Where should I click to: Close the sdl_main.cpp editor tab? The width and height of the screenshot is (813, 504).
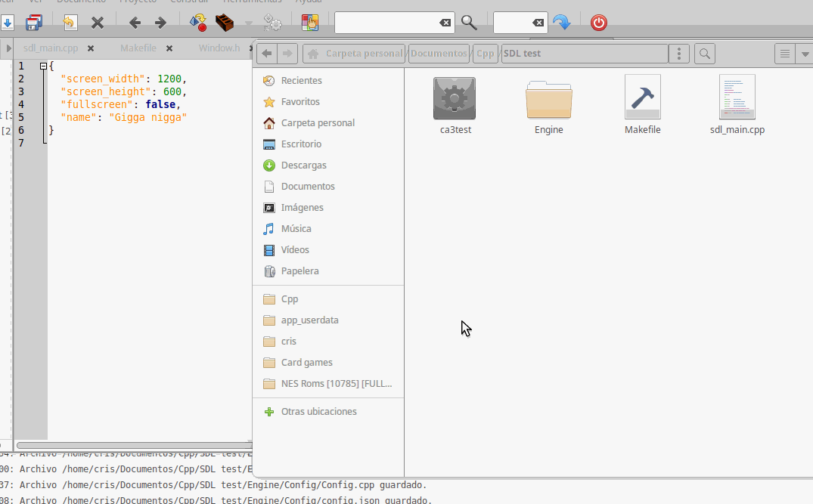[x=91, y=48]
